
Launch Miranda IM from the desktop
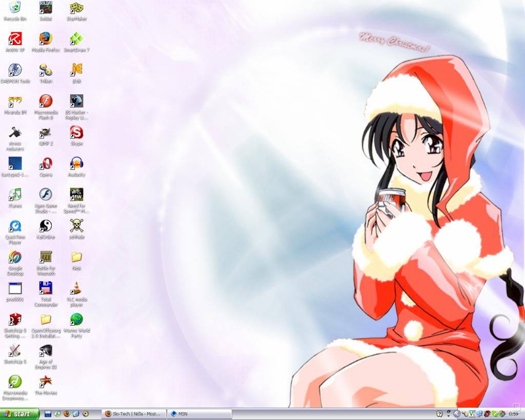click(x=15, y=105)
